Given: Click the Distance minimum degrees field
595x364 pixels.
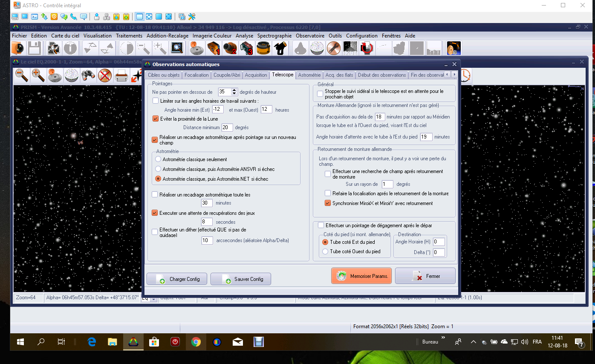Looking at the screenshot, I should coord(227,127).
